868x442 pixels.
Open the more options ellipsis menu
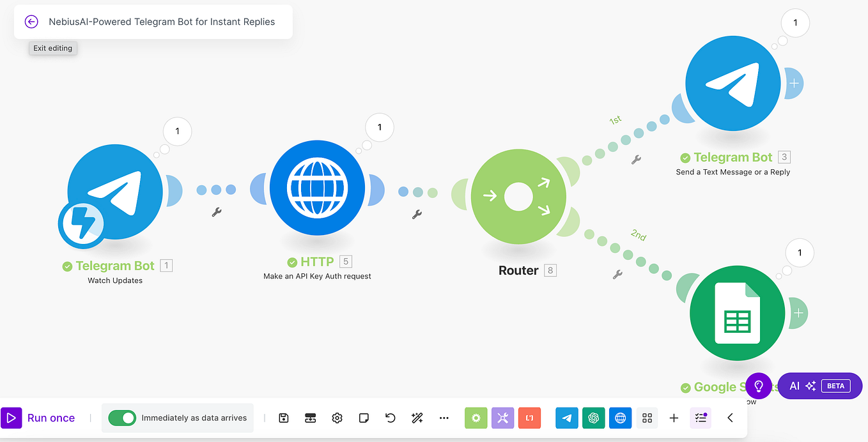click(444, 418)
